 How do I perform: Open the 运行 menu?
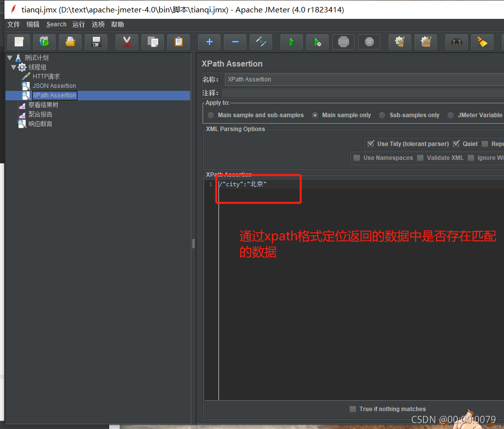tap(78, 24)
